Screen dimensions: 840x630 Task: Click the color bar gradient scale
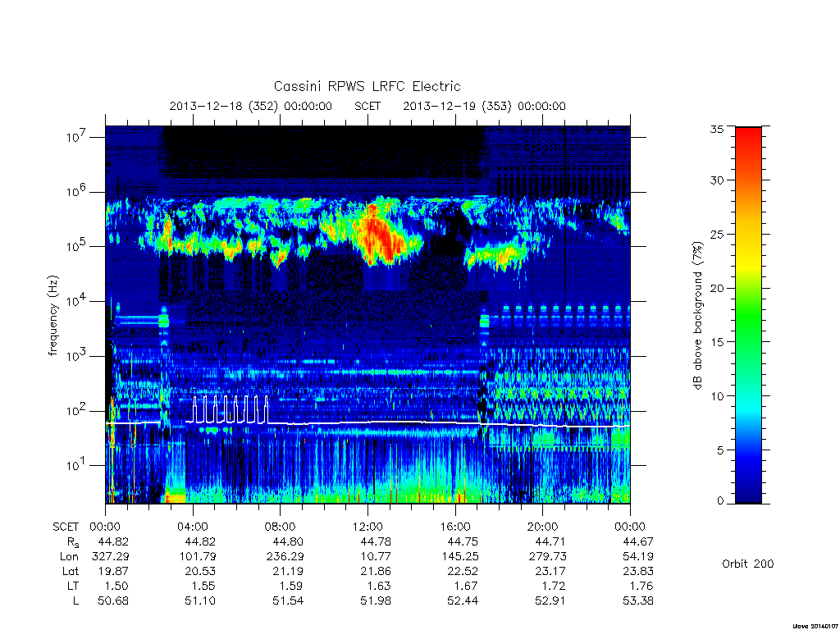point(748,315)
